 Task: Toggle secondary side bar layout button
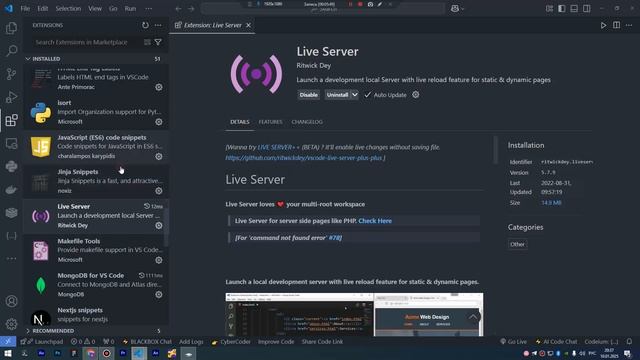[x=587, y=9]
